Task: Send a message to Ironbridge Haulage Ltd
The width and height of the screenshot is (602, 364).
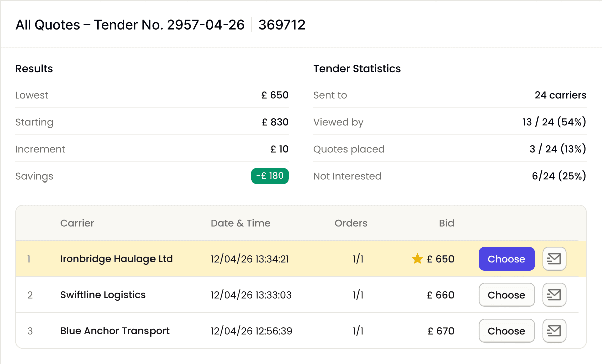Action: [554, 258]
